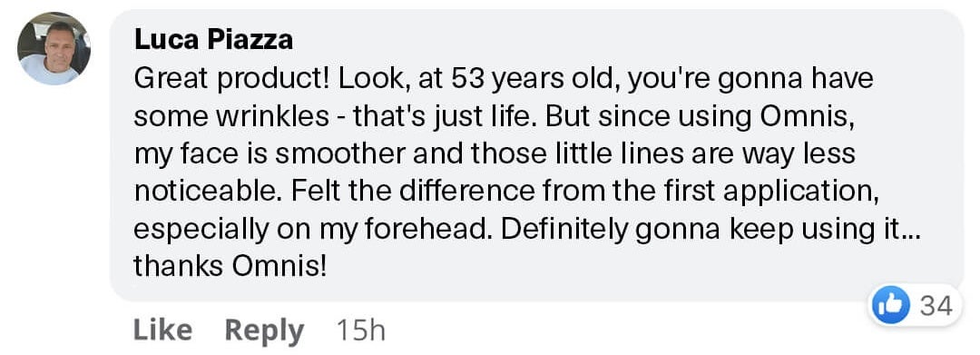The image size is (980, 355).
Task: Click the word 'noticeable' in the comment
Action: pyautogui.click(x=201, y=192)
